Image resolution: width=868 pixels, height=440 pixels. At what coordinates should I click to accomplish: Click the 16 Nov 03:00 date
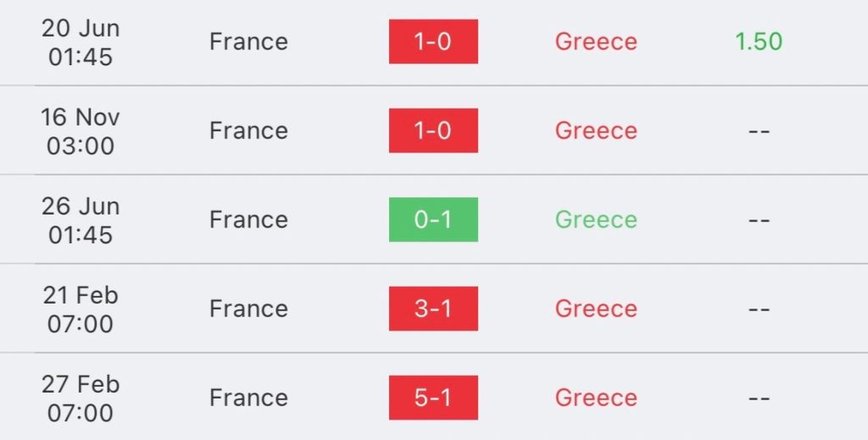(81, 131)
